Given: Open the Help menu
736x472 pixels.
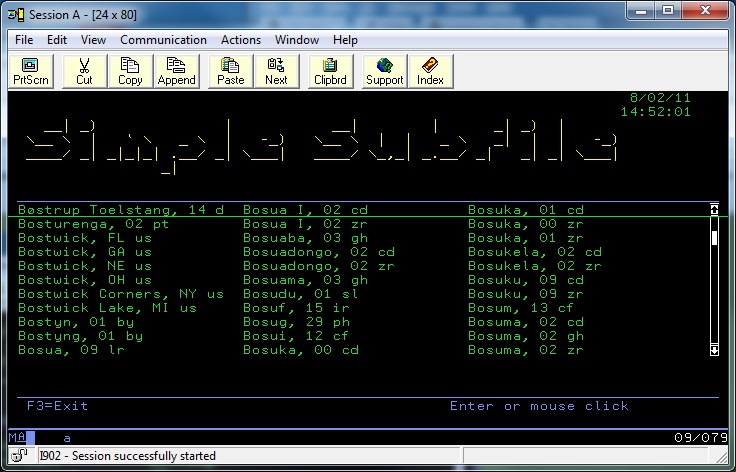Looking at the screenshot, I should click(345, 40).
